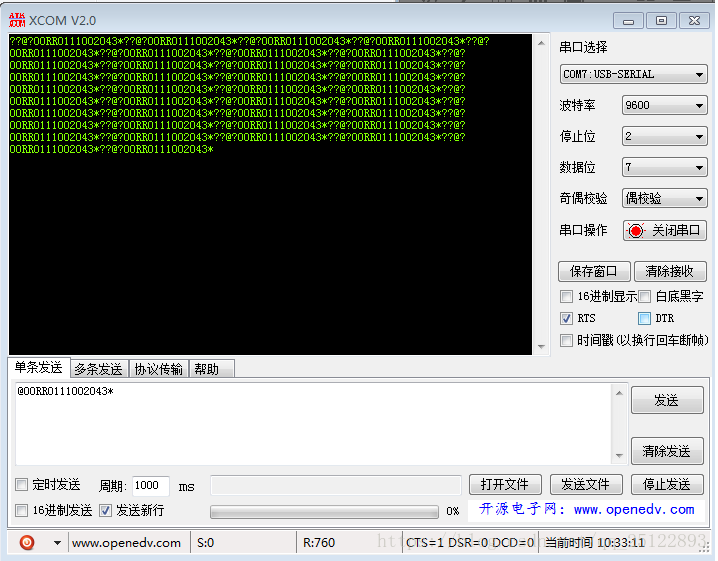Click the XCOM app logo in title bar
The image size is (718, 561).
(17, 20)
